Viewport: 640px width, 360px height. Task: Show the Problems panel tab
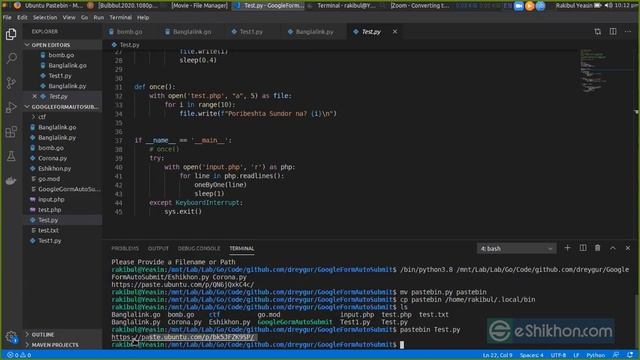click(125, 249)
